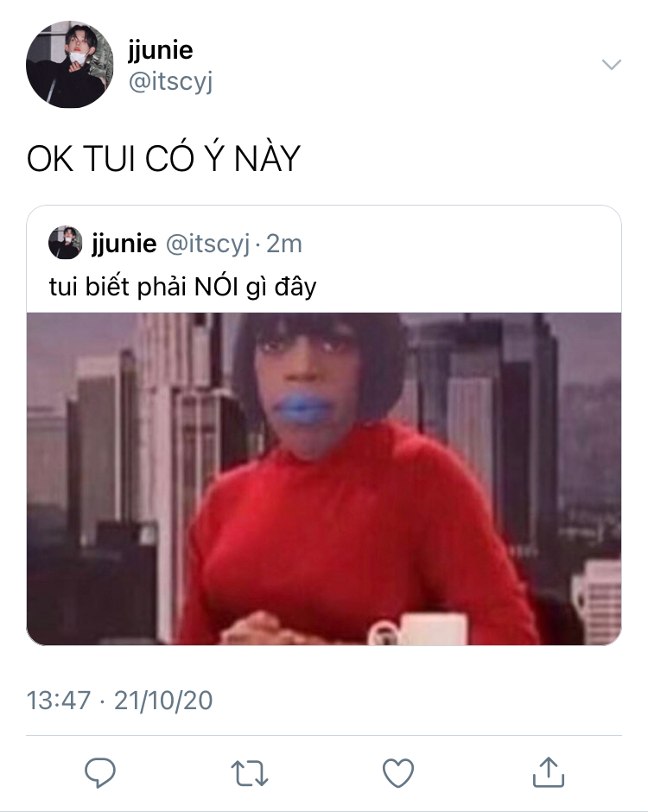Viewport: 648px width, 812px height.
Task: Expand tweet options with the top chevron
Action: (x=612, y=64)
